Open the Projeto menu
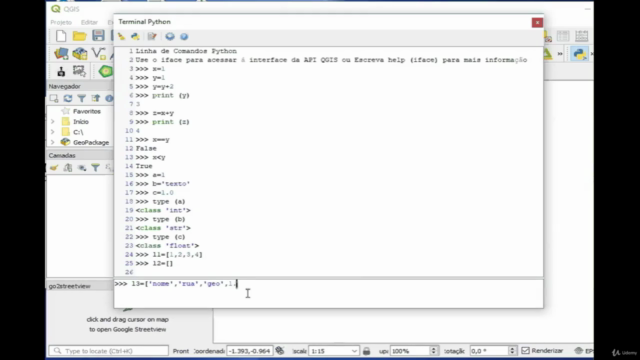The width and height of the screenshot is (640, 360). pos(61,22)
